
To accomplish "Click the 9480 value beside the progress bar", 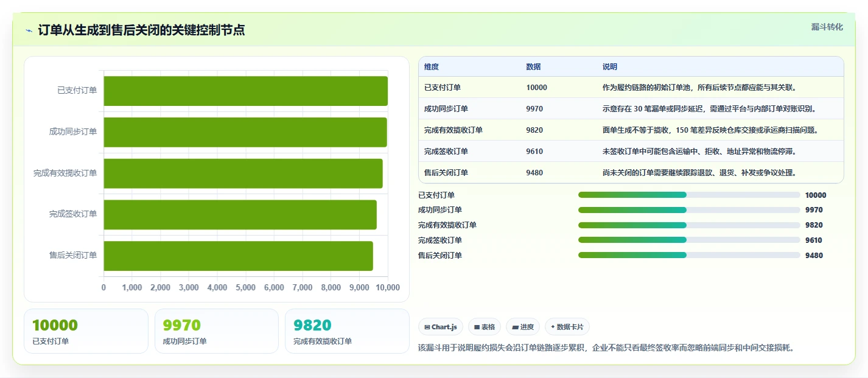I will point(814,256).
